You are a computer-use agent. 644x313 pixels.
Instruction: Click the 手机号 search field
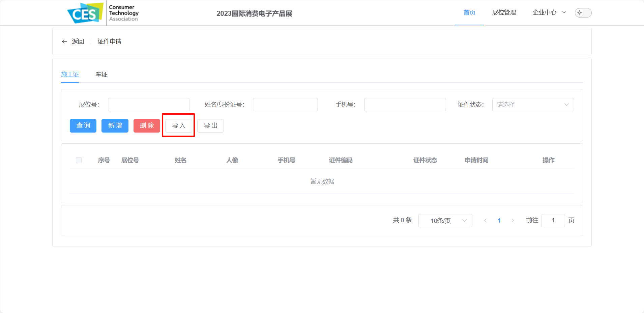click(x=405, y=105)
